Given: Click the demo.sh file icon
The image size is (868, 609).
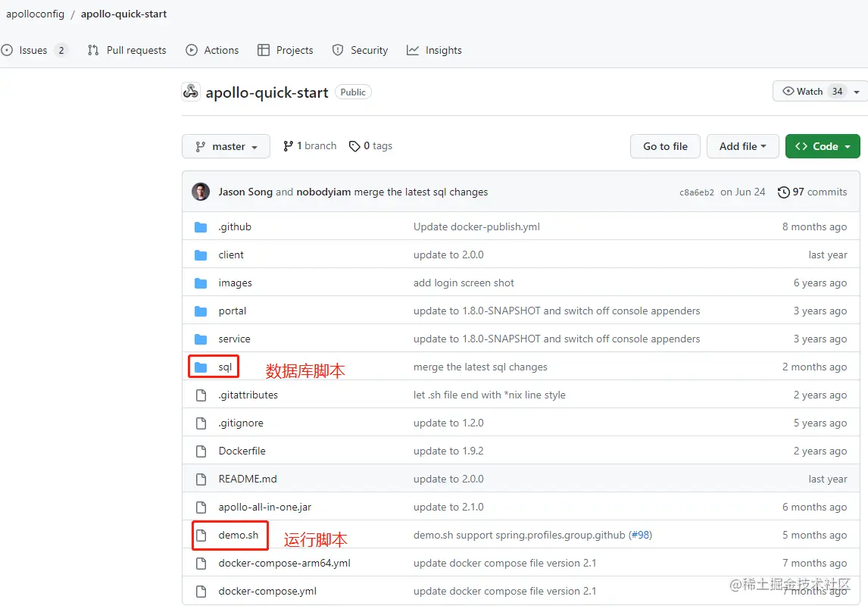Looking at the screenshot, I should [x=201, y=536].
